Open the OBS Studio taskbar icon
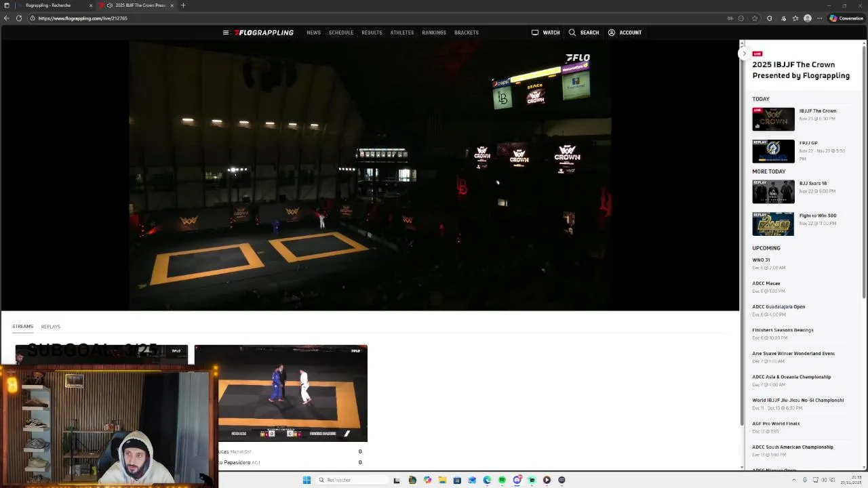The height and width of the screenshot is (488, 868). coord(561,480)
